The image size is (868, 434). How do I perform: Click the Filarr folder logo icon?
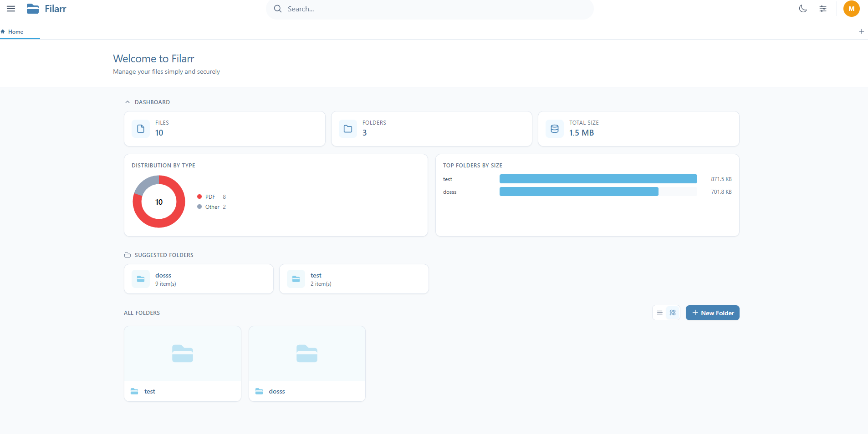(33, 9)
